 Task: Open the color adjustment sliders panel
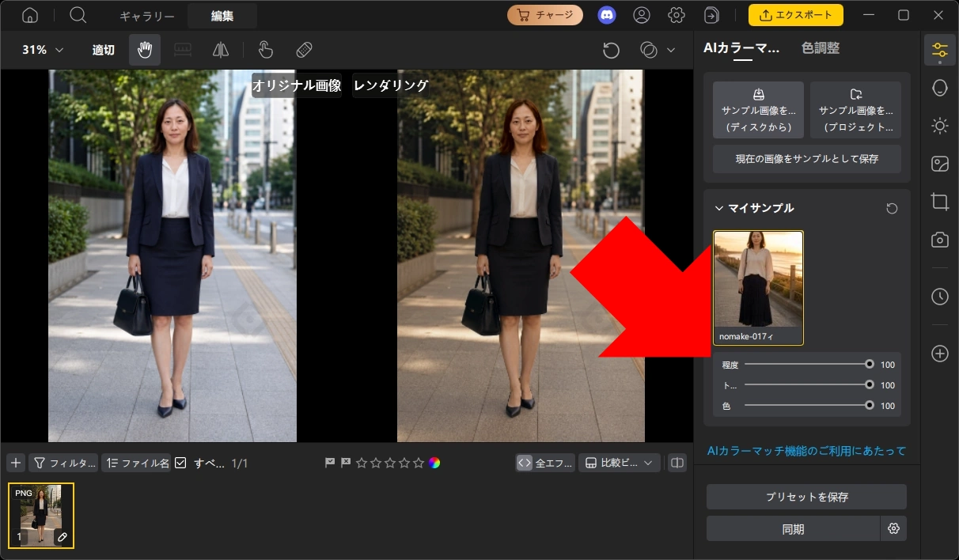coord(940,50)
